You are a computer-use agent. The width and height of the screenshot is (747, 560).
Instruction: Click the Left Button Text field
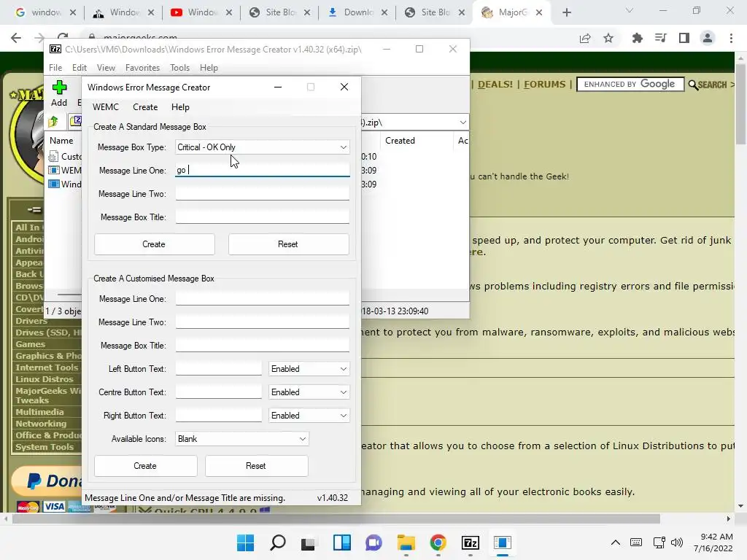coord(219,368)
